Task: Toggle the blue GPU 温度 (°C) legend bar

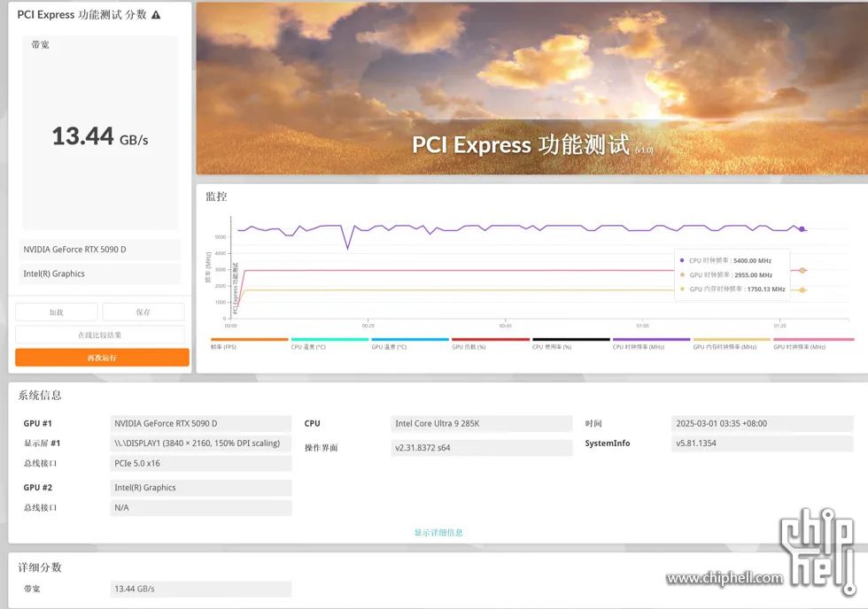Action: (410, 340)
